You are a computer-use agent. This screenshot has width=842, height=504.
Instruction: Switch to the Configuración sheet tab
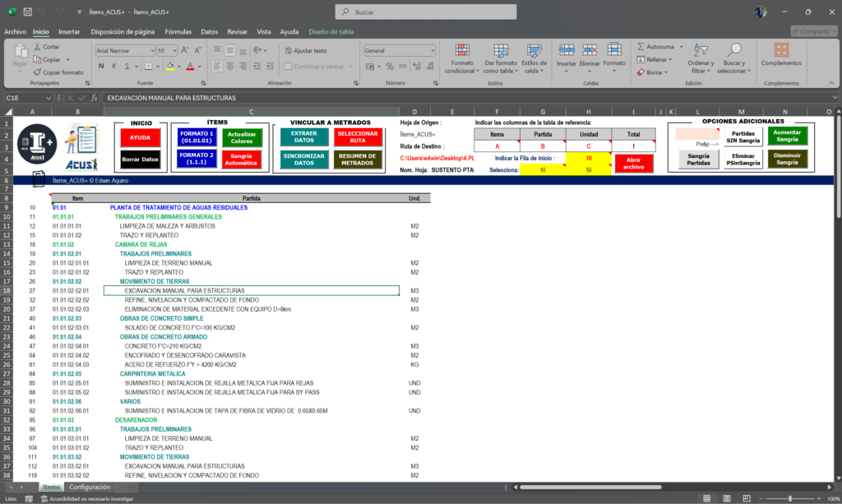(90, 488)
